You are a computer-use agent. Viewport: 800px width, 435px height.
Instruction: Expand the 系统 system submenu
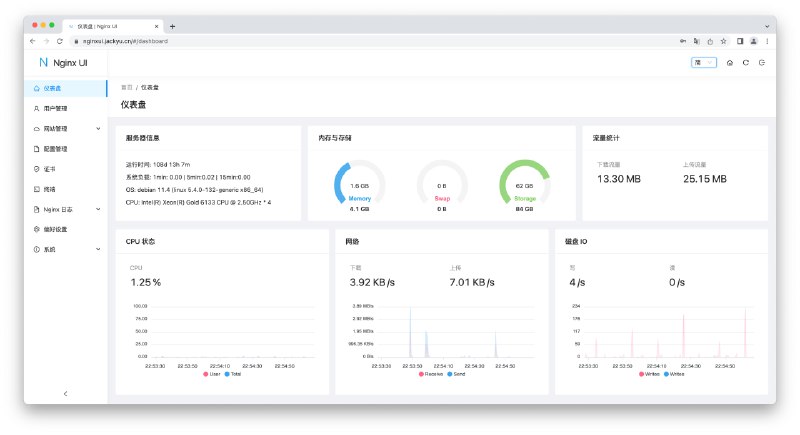pos(97,249)
